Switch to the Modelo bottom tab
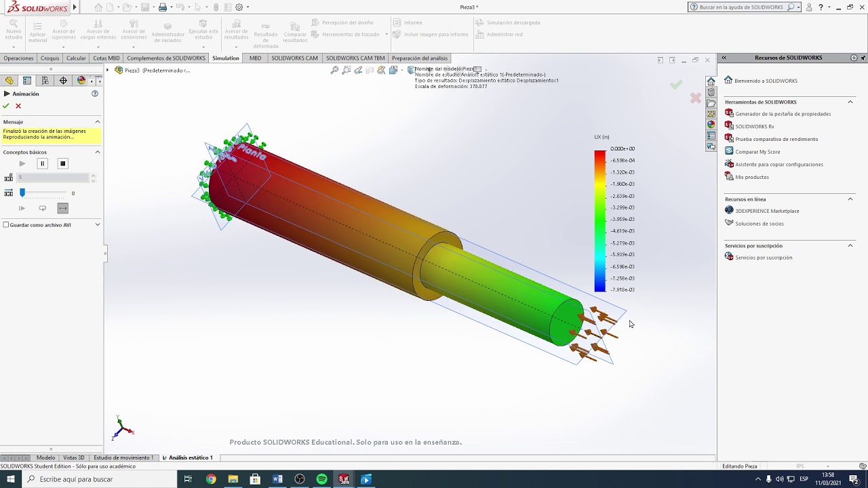 [45, 457]
